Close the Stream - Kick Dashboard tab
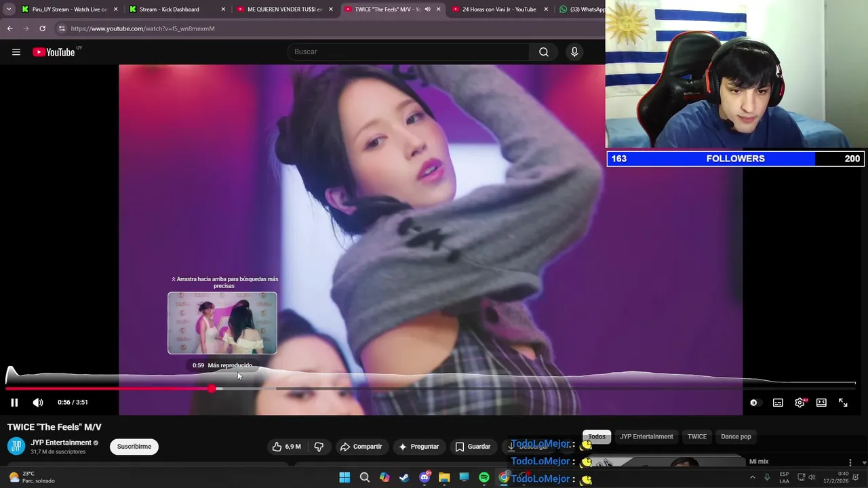 (223, 9)
